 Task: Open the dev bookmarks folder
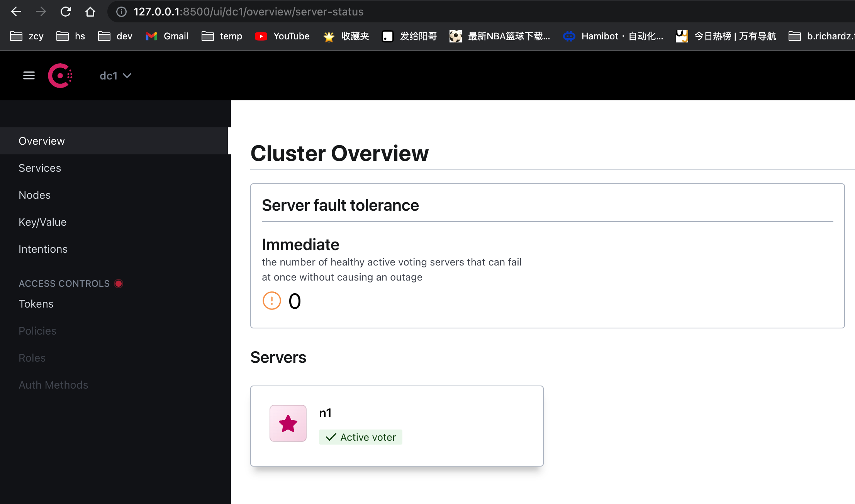point(115,36)
